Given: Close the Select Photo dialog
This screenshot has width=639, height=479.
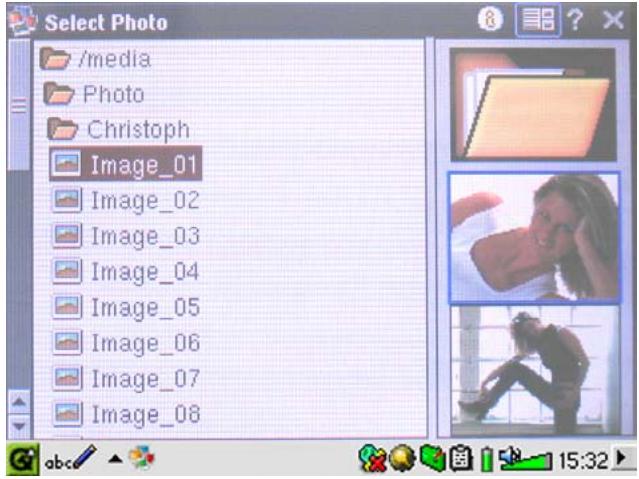Looking at the screenshot, I should tap(614, 20).
